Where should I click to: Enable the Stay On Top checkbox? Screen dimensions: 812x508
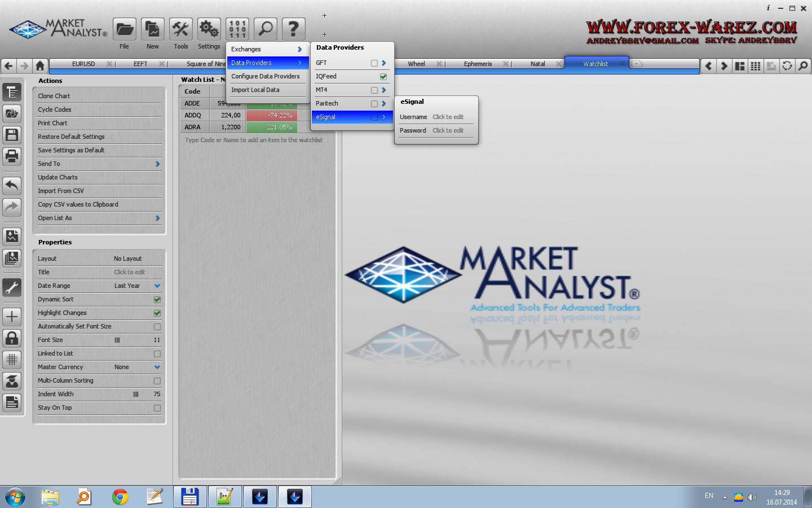click(x=157, y=408)
